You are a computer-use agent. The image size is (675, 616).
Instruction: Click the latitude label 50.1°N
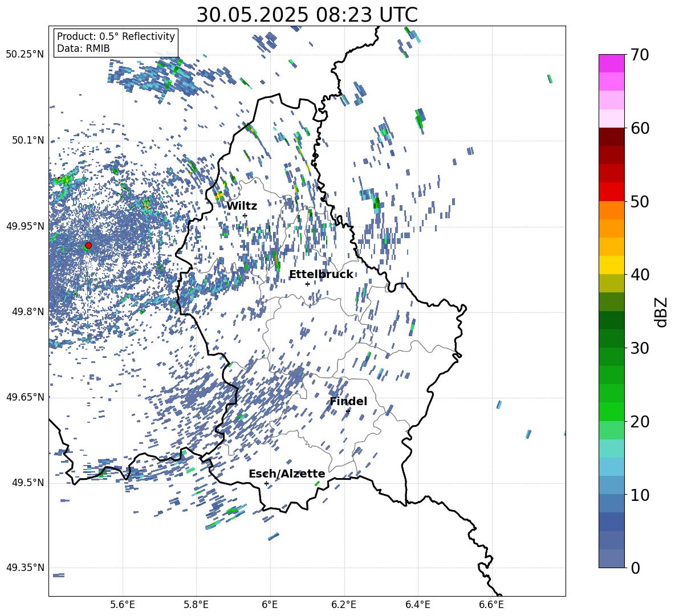tap(28, 140)
